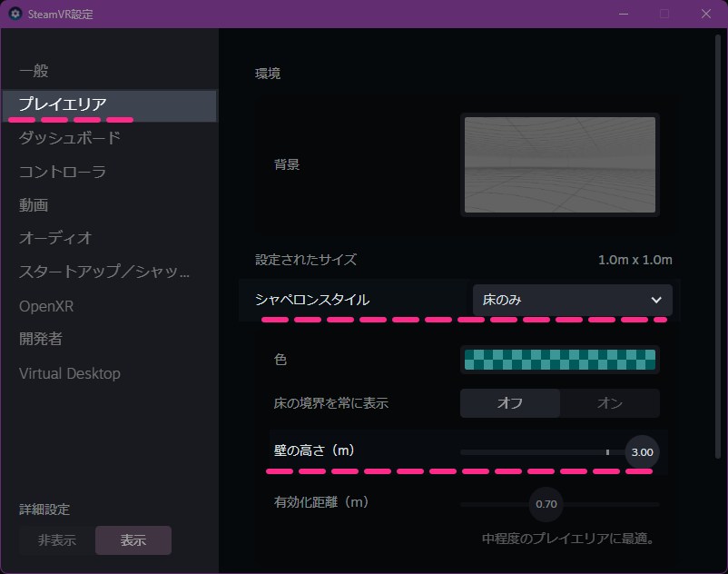The image size is (728, 574).
Task: Set 床の境界を常に表示 to オン
Action: [x=610, y=403]
